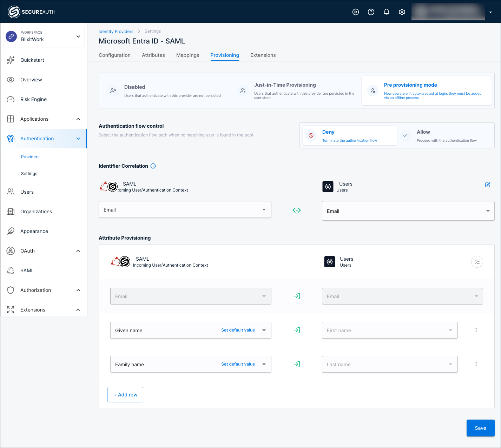Screen dimensions: 501x448
Task: Click the Organizations building icon
Action: [x=11, y=212]
